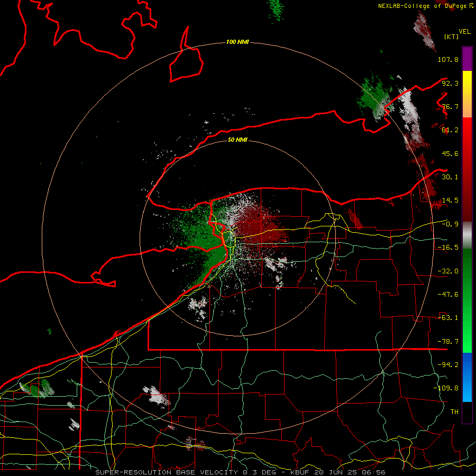Click the -0.9 value on the velocity scale
The image size is (476, 476).
pyautogui.click(x=450, y=224)
